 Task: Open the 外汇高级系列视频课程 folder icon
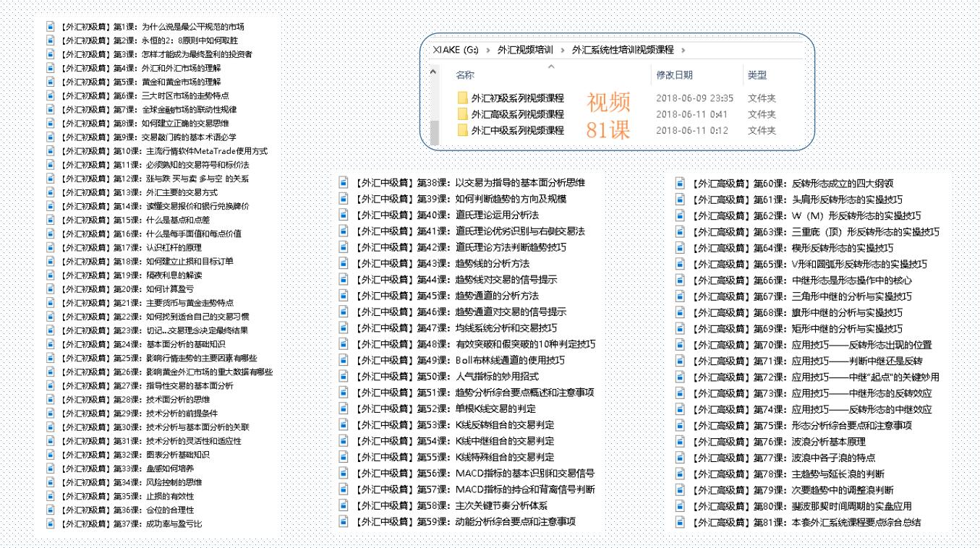tap(462, 114)
